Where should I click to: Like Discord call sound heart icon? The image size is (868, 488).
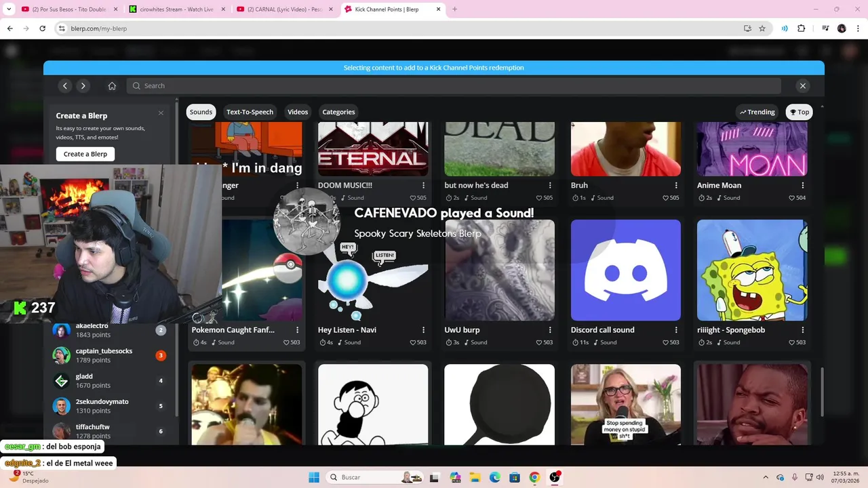click(x=665, y=342)
